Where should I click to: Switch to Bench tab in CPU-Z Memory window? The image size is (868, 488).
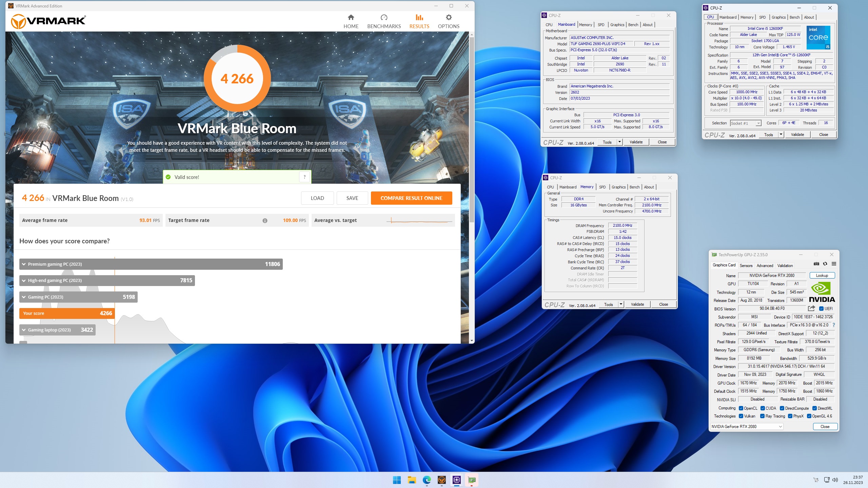pos(634,187)
